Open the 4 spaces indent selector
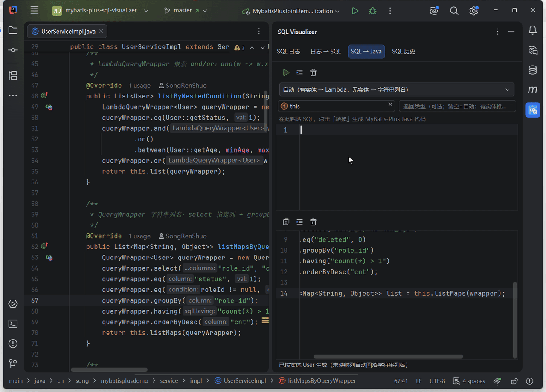Image resolution: width=546 pixels, height=392 pixels. pos(469,381)
